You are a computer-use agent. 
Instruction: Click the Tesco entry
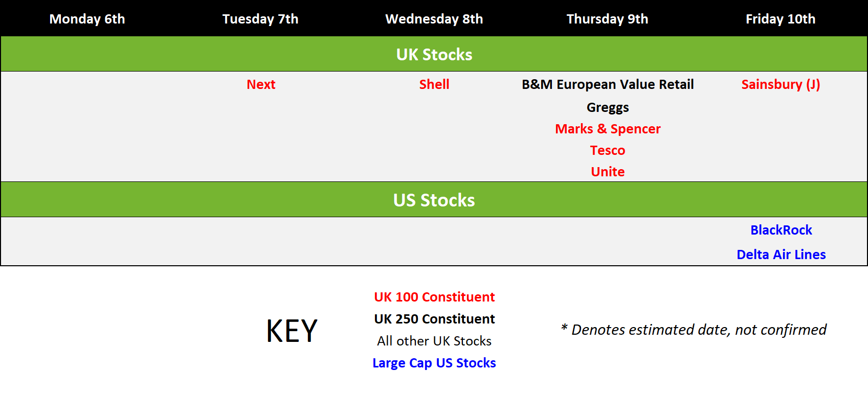608,150
